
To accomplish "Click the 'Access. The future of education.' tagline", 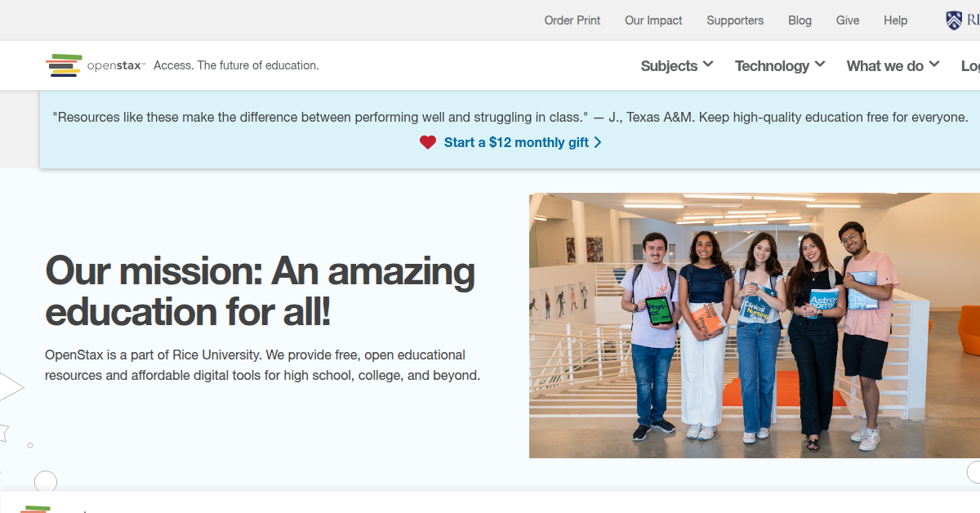I will coord(236,65).
